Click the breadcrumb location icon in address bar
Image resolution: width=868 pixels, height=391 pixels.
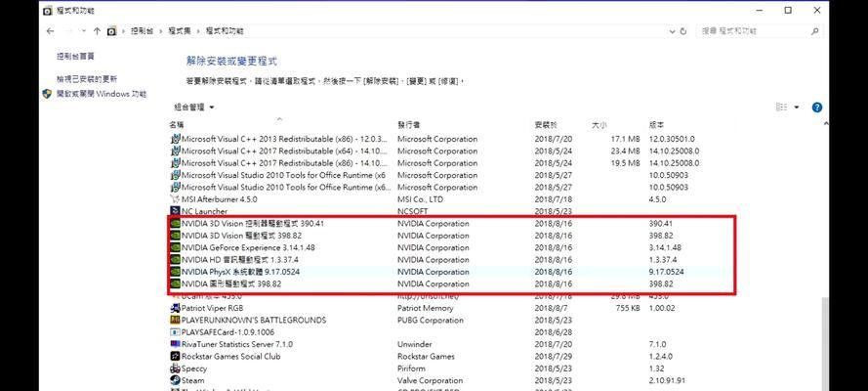(111, 31)
